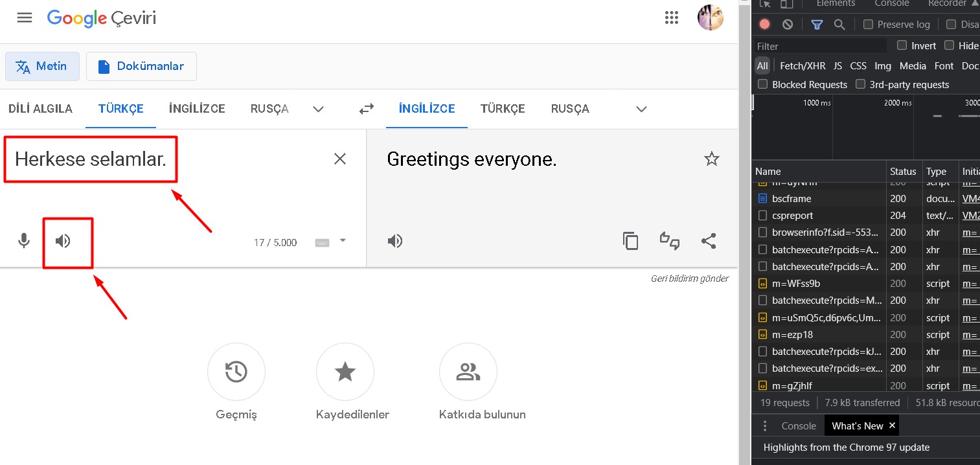Open the Google Translate hamburger main menu
This screenshot has width=980, height=465.
[25, 17]
